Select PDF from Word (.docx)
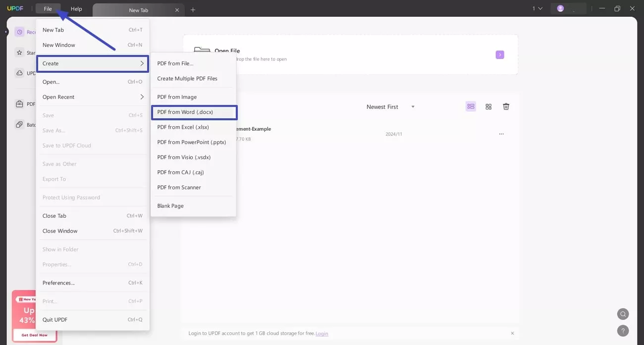This screenshot has width=644, height=345. [x=194, y=112]
